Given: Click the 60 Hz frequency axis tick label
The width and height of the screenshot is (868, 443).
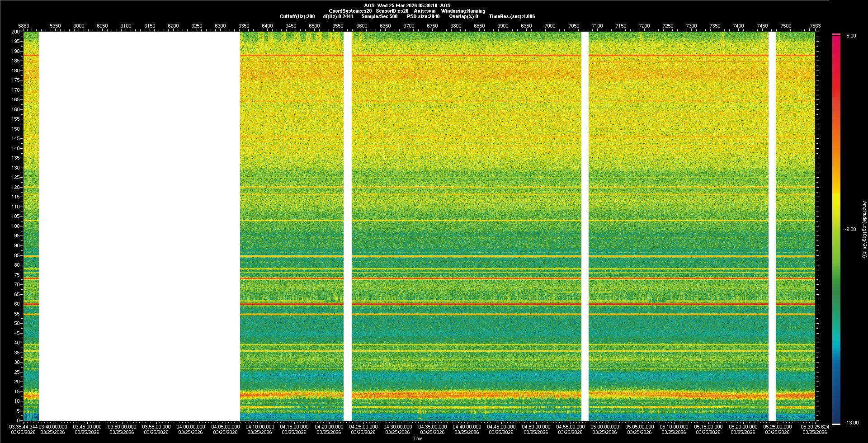Looking at the screenshot, I should coord(17,304).
